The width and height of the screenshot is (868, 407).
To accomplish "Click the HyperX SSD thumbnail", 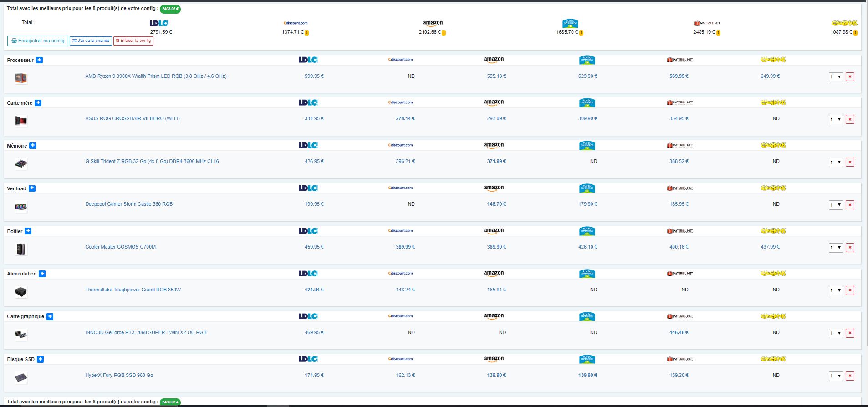I will (21, 377).
